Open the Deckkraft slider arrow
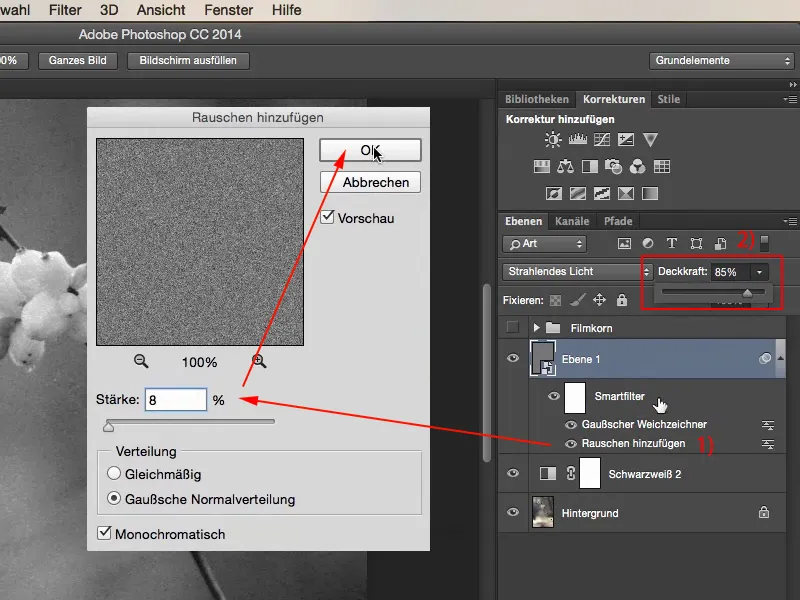Viewport: 800px width, 600px height. pyautogui.click(x=759, y=272)
